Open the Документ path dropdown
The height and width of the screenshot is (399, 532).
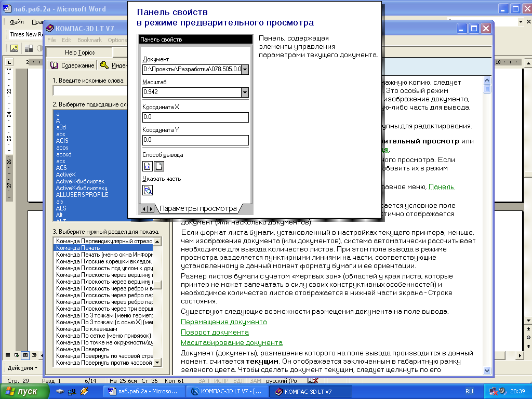click(245, 70)
